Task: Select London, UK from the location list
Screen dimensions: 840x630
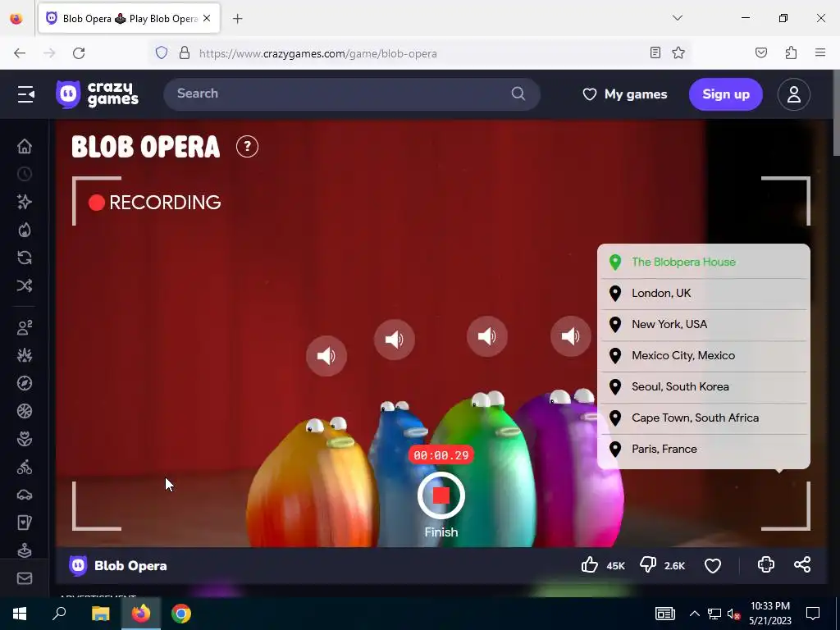Action: click(x=703, y=293)
